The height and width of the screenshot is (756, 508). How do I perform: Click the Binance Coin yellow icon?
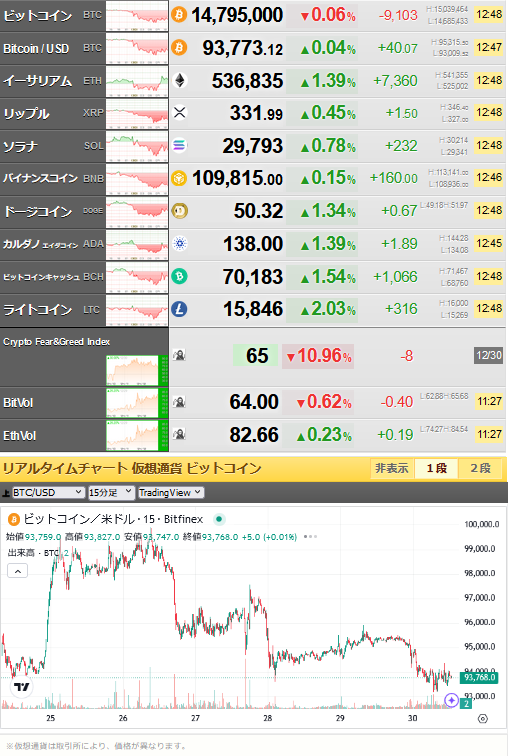tap(179, 178)
